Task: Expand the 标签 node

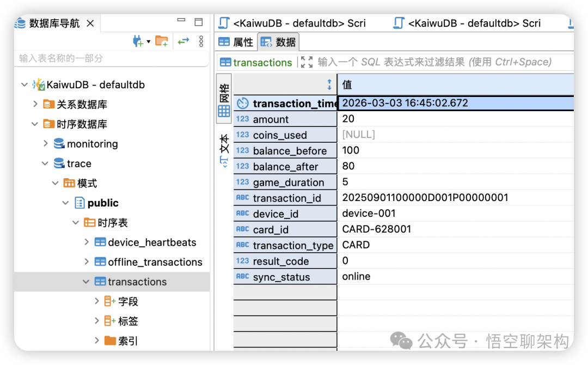Action: click(97, 320)
